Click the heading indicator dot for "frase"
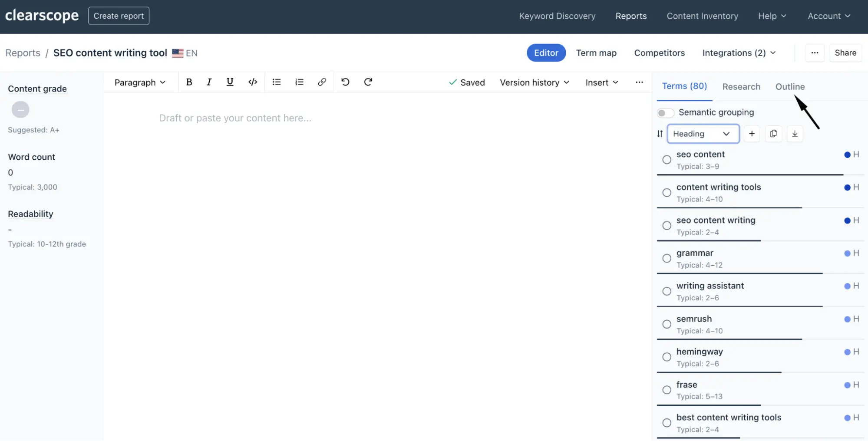This screenshot has height=441, width=868. [x=847, y=385]
